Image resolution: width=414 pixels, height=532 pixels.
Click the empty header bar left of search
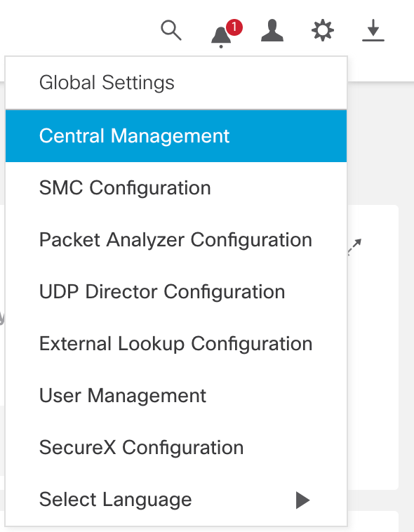(x=78, y=27)
